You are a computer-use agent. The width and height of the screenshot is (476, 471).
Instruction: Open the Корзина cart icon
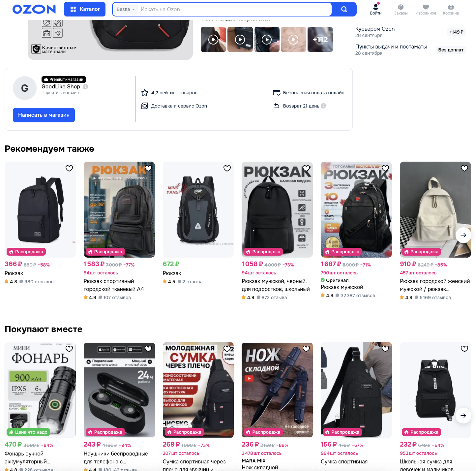click(451, 9)
